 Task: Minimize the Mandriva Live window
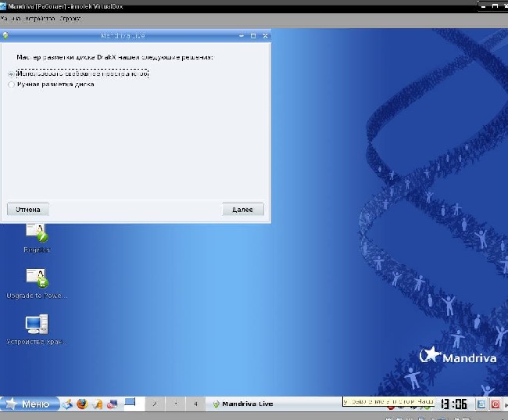pos(241,36)
